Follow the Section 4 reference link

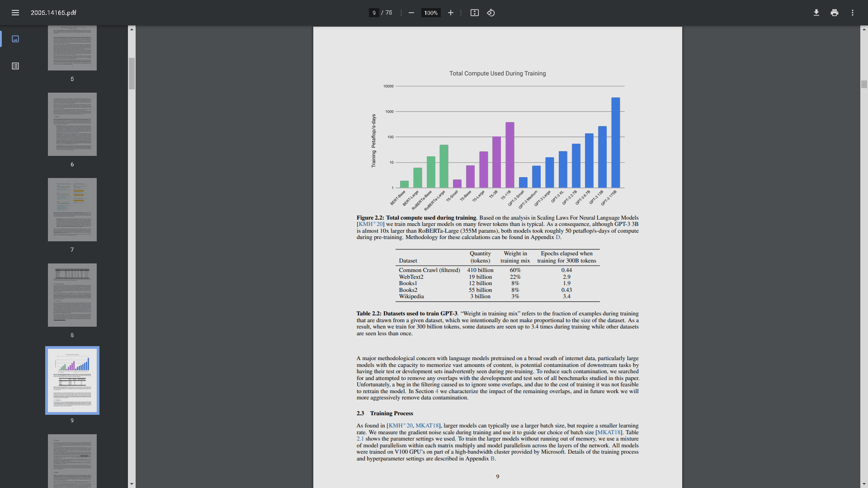437,391
